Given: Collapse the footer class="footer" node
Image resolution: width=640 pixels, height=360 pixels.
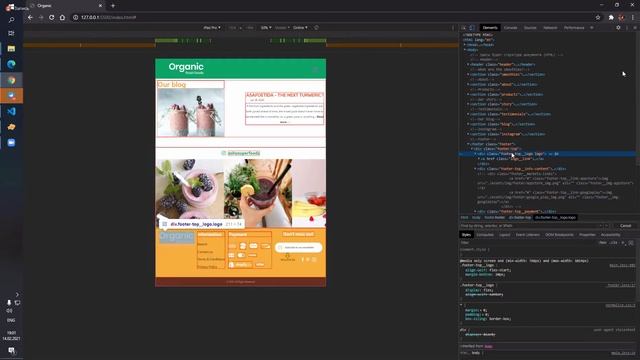Looking at the screenshot, I should coord(468,144).
